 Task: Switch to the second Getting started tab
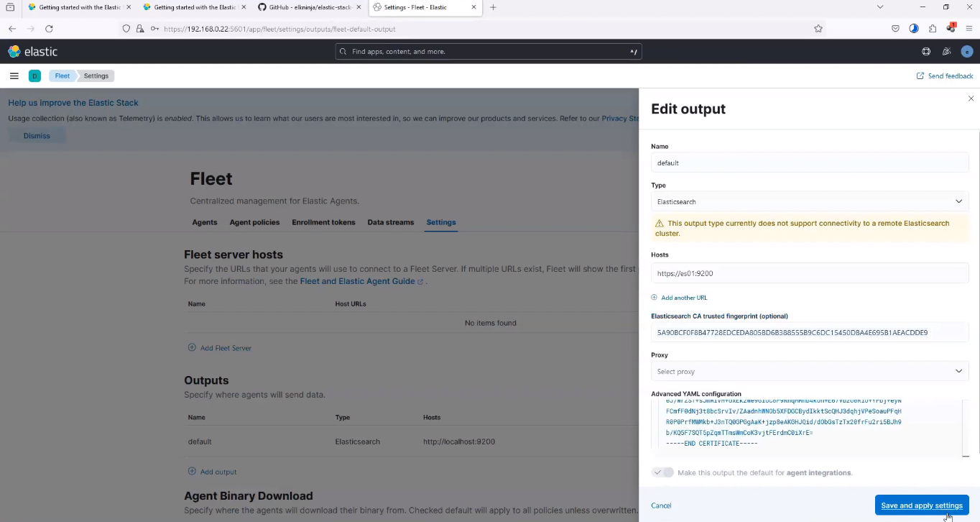[x=194, y=7]
